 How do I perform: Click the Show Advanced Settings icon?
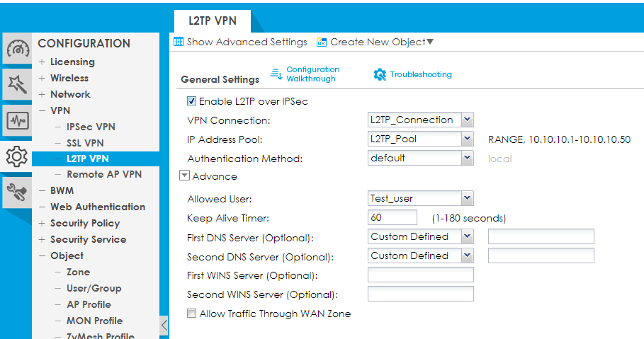click(x=179, y=42)
